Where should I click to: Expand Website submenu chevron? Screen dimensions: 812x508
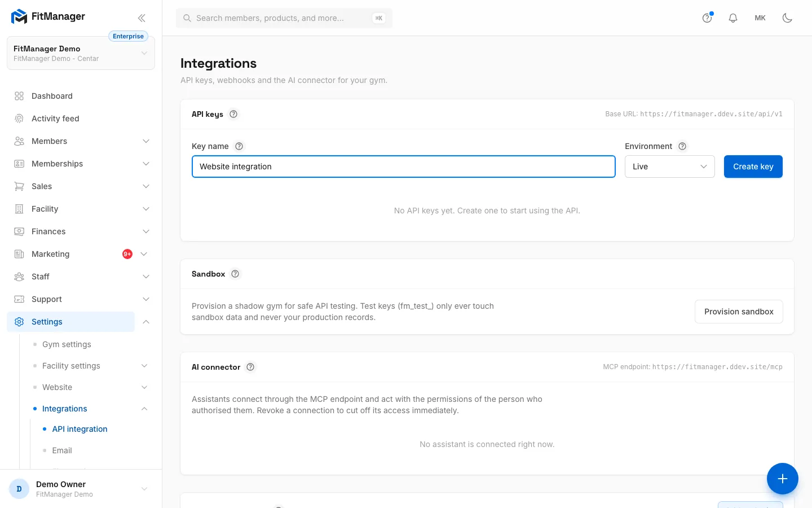144,387
